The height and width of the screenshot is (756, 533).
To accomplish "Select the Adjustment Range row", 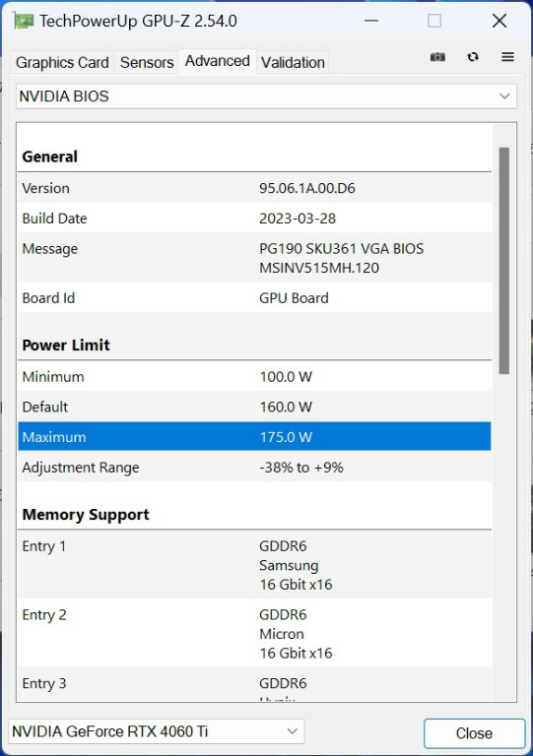I will click(x=254, y=467).
